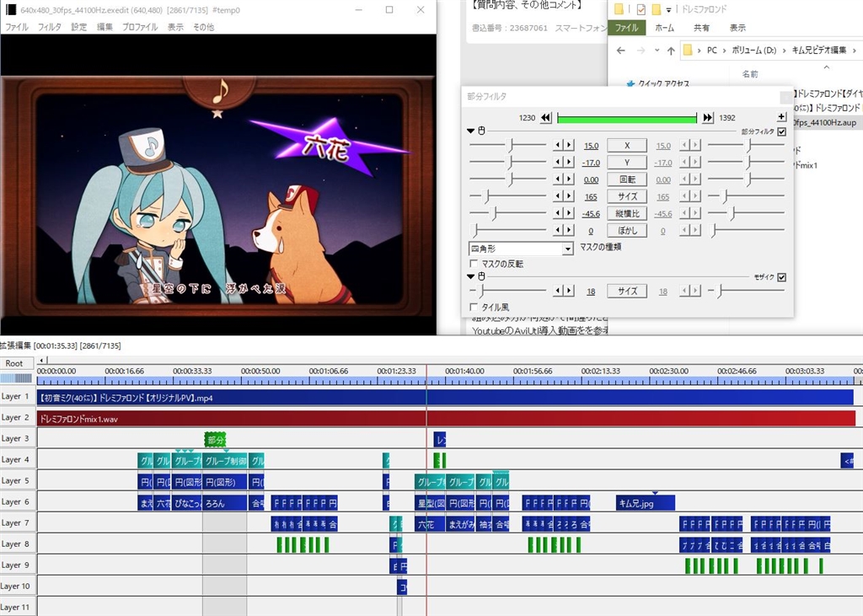Select 部分 filter object on Layer 3

tap(215, 439)
